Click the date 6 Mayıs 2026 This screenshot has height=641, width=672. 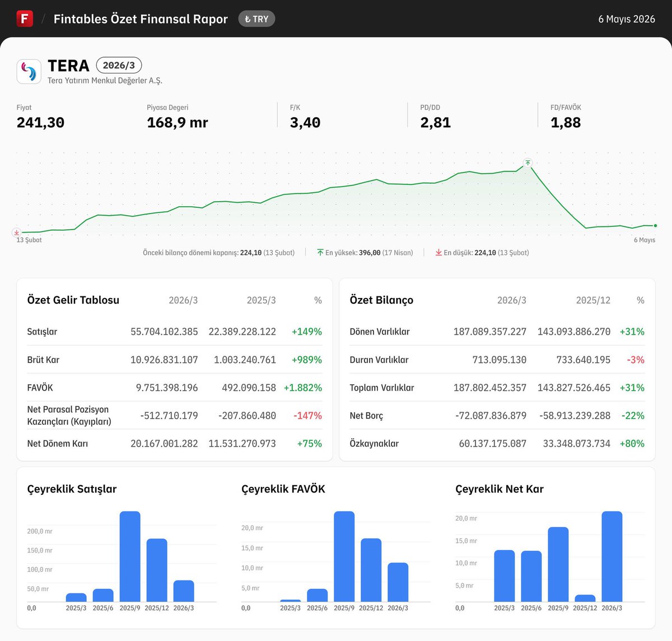click(x=627, y=19)
